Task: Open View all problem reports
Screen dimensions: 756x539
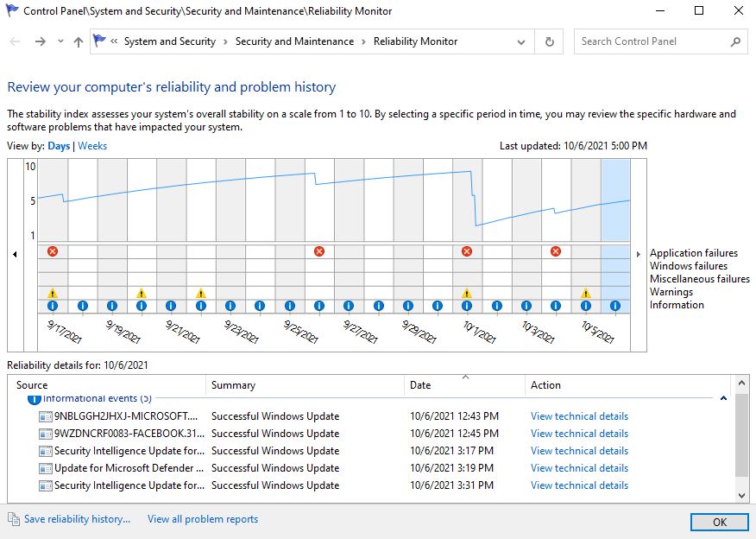Action: 203,519
